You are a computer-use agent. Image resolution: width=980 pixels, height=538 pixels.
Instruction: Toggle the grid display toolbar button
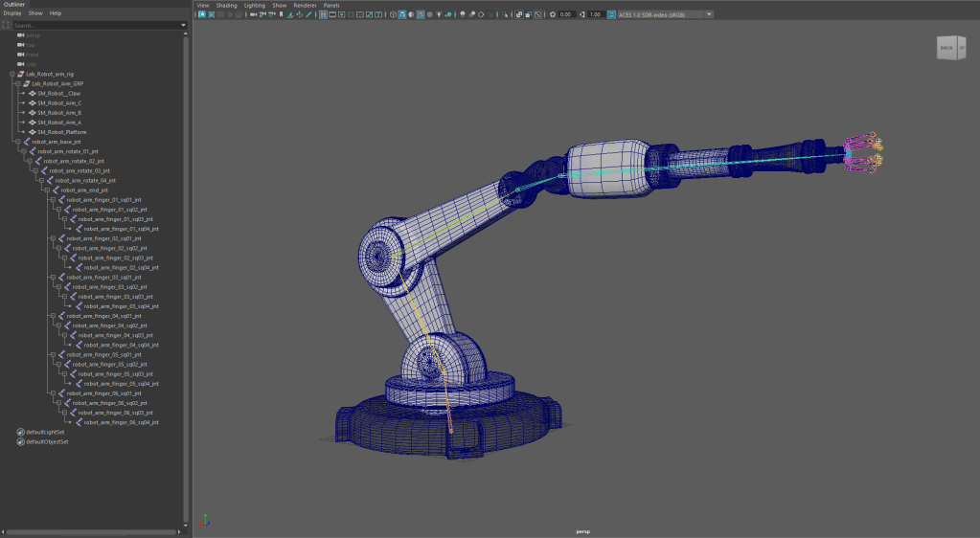click(x=324, y=14)
